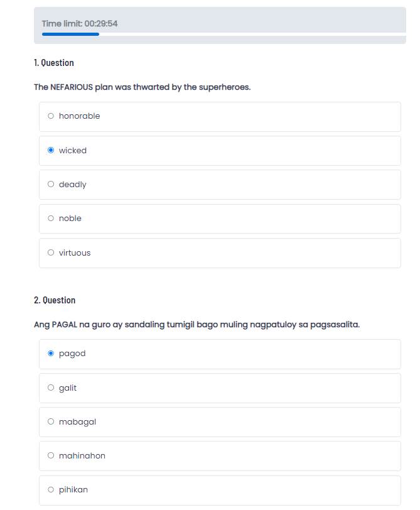Choose the "galit" radio option
Screen dimensions: 420x510
point(51,388)
